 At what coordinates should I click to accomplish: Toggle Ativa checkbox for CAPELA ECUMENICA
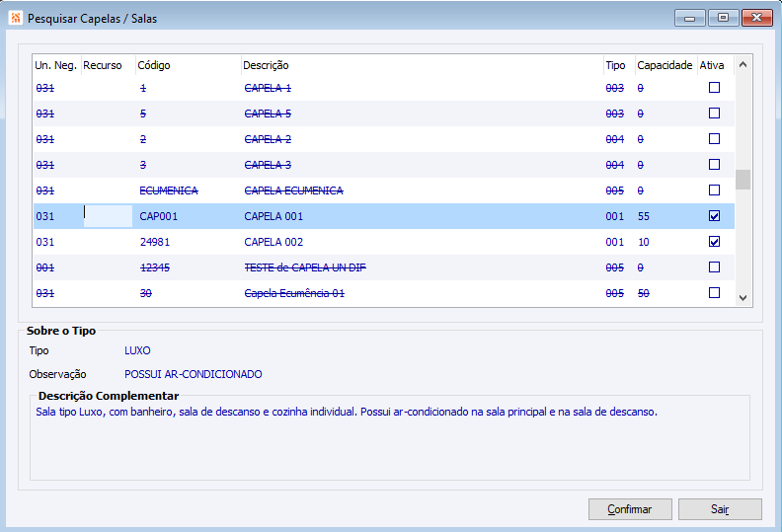[x=714, y=190]
